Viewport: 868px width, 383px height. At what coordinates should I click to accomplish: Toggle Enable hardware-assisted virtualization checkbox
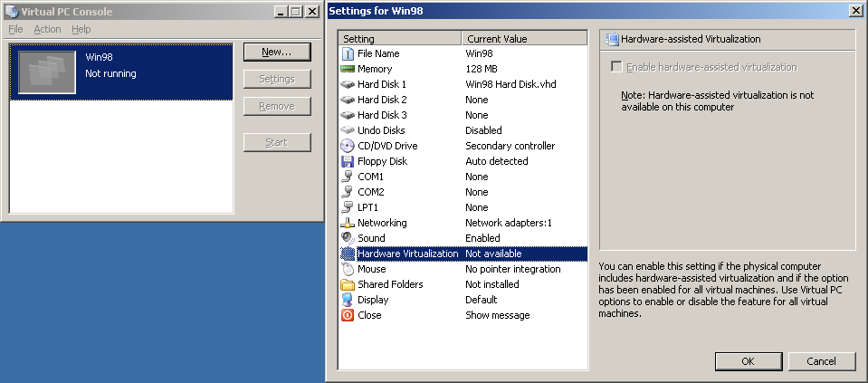tap(616, 67)
